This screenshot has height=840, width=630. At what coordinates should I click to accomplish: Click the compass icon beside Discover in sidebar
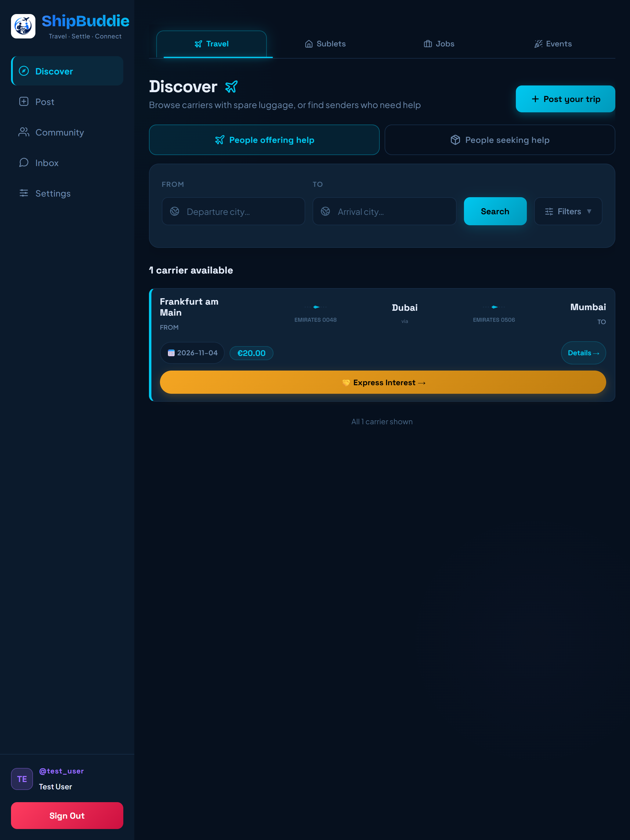[24, 71]
